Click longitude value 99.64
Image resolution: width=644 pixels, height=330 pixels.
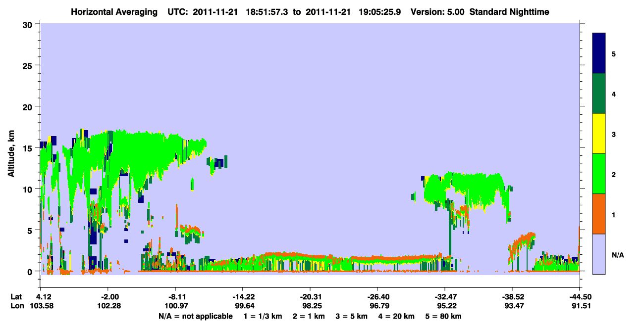(243, 306)
